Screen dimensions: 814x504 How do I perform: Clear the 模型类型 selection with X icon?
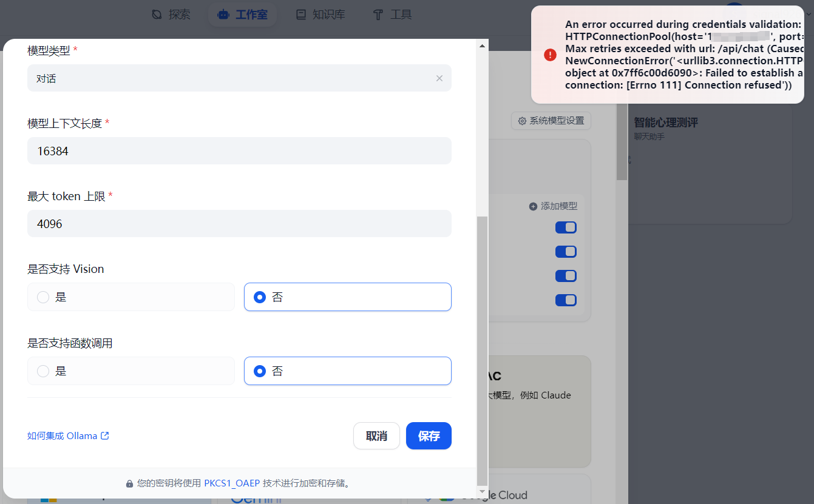pos(439,78)
